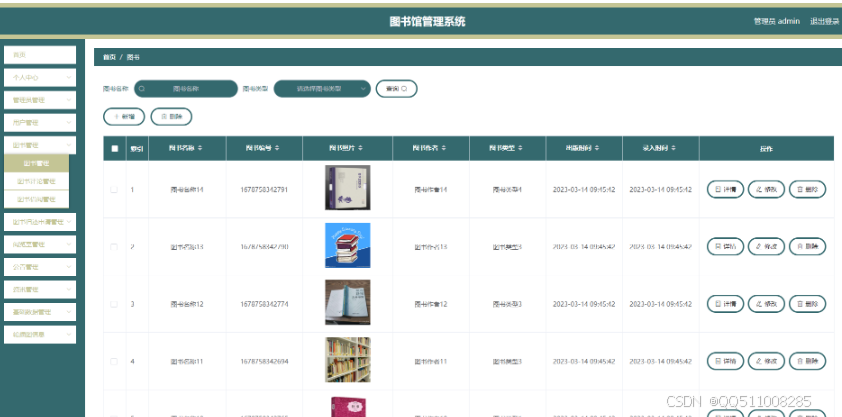The height and width of the screenshot is (417, 842).
Task: Edit row 图书名称11 with 修改
Action: click(766, 361)
